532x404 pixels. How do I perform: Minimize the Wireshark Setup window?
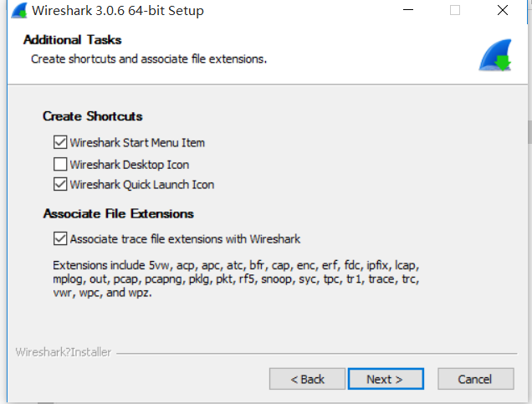click(407, 11)
